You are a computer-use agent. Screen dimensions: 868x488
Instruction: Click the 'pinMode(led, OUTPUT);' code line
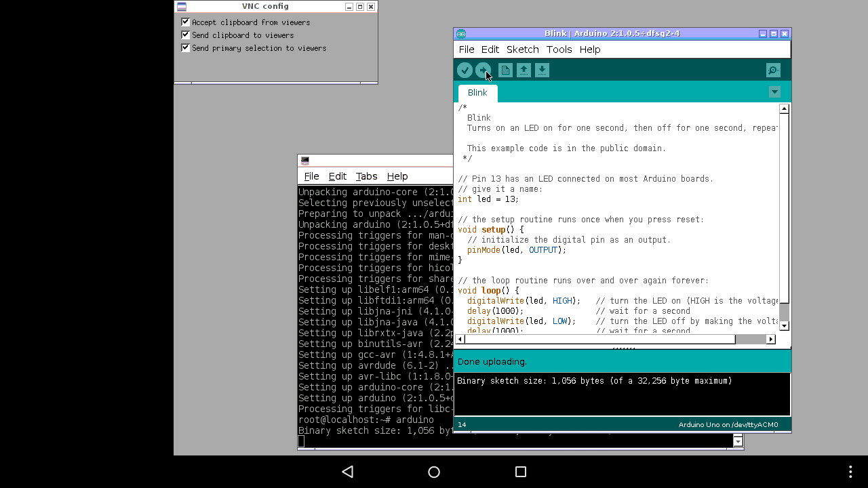click(517, 250)
